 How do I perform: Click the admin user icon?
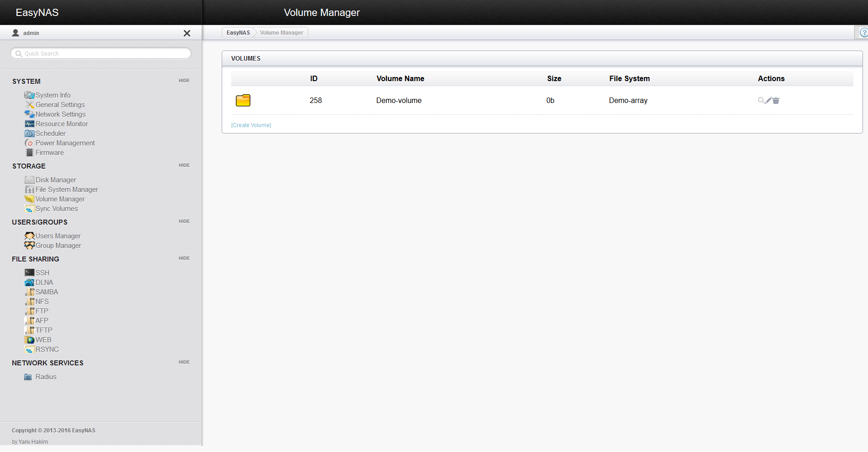pos(16,33)
